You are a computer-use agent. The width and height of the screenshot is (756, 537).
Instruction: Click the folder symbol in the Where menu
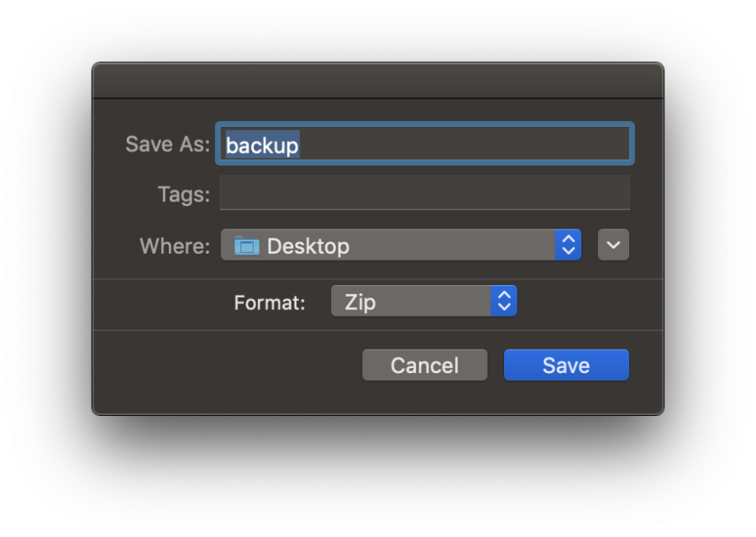247,245
